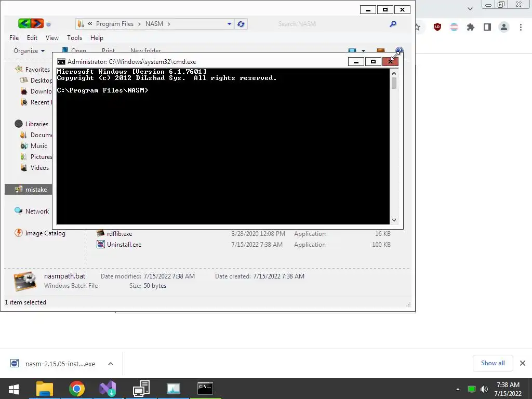Screen dimensions: 532x399
Task: Click the Uninstall.exe file icon
Action: tap(101, 244)
